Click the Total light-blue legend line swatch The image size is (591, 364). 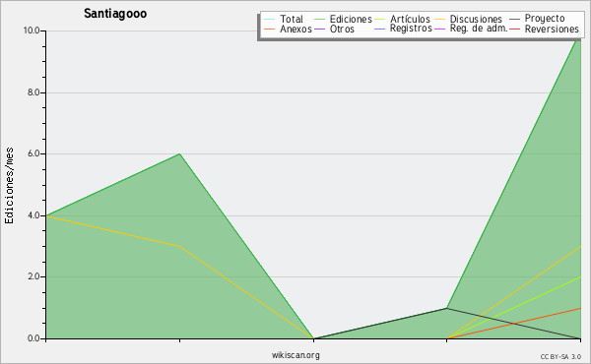tap(270, 19)
